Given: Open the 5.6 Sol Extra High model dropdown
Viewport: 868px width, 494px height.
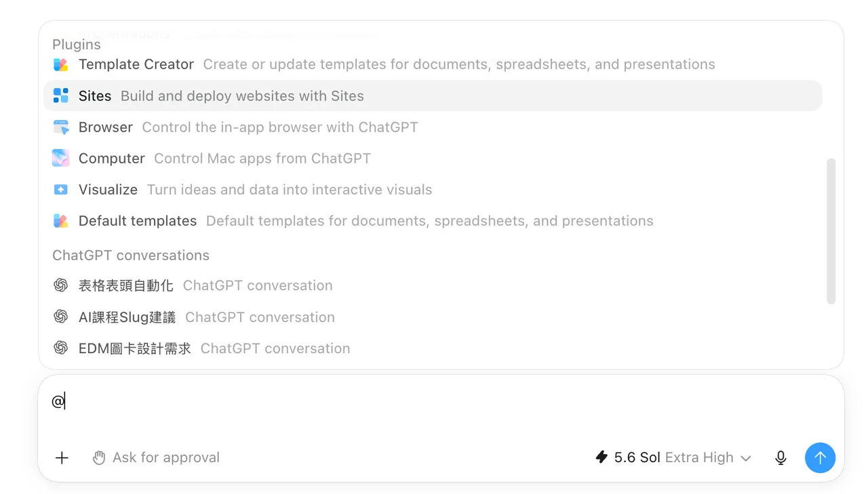Looking at the screenshot, I should point(673,458).
